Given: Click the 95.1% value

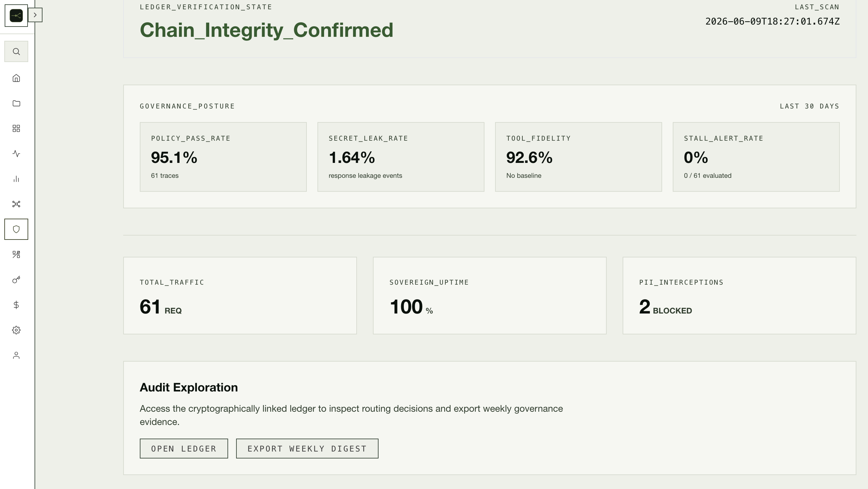Looking at the screenshot, I should (174, 158).
